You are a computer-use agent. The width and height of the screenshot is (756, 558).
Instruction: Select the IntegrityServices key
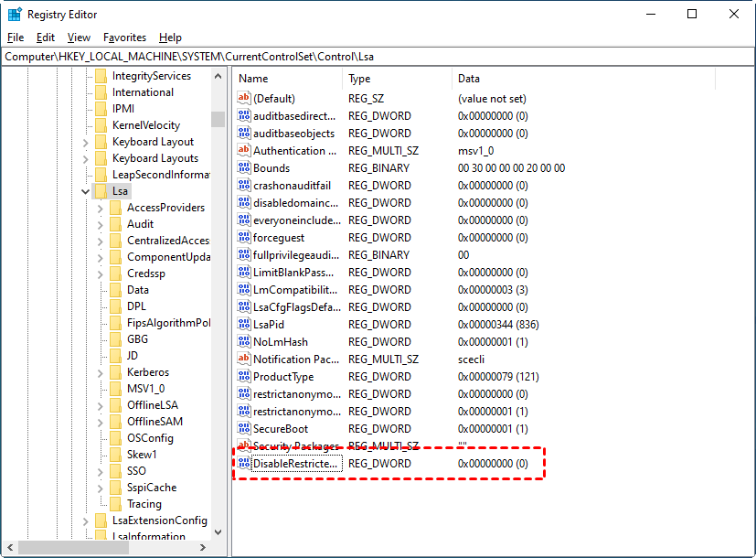click(152, 76)
